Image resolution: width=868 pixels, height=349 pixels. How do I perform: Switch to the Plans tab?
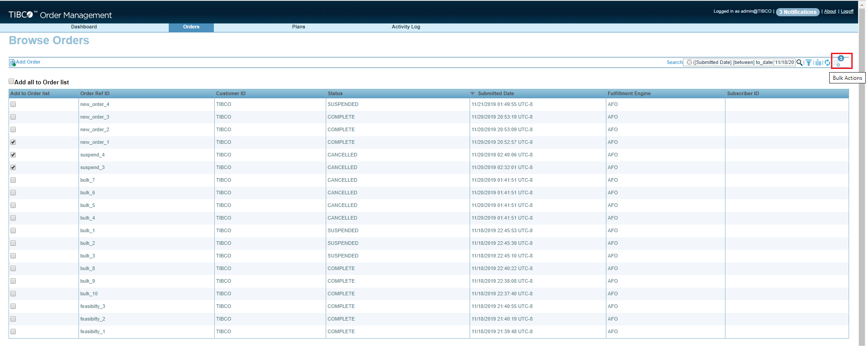299,27
